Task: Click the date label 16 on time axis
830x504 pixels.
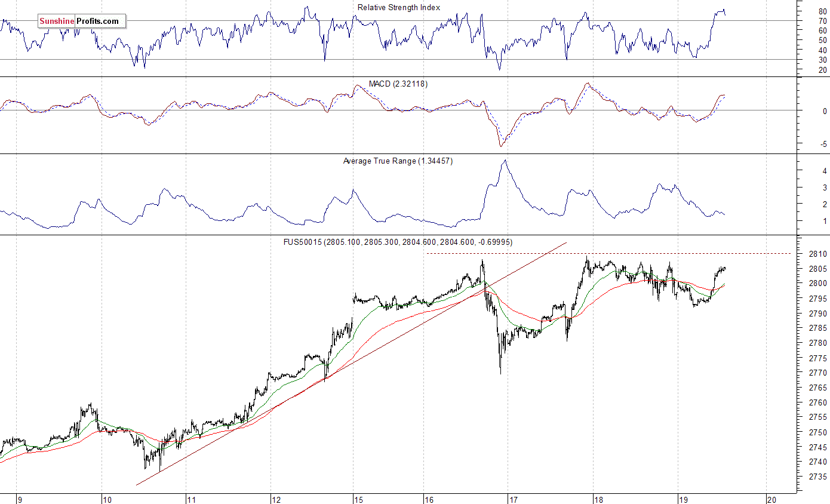Action: click(429, 500)
